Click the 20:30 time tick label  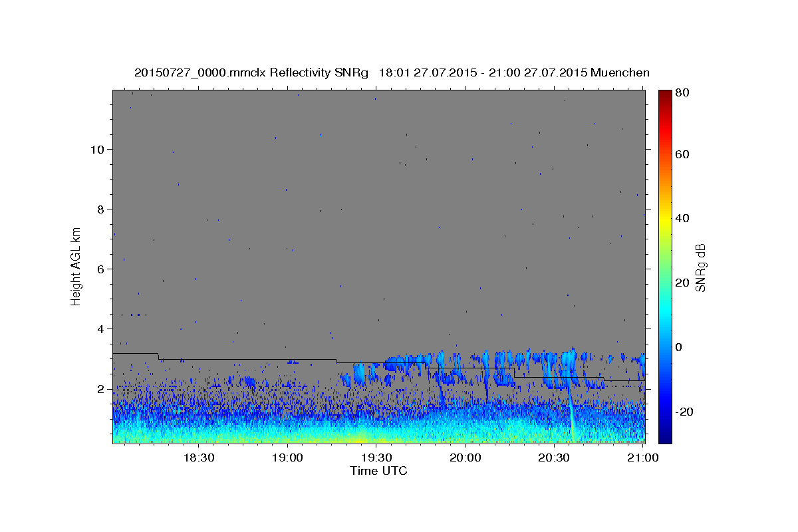coord(553,458)
